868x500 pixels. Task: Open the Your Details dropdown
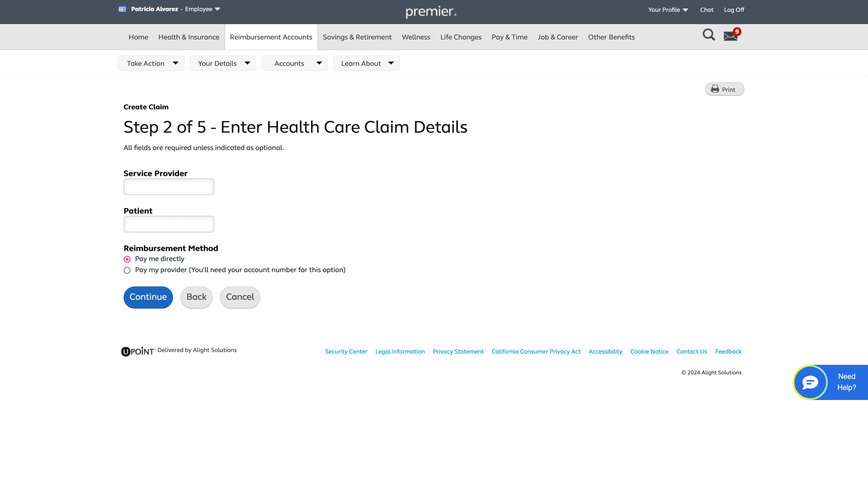[x=223, y=63]
